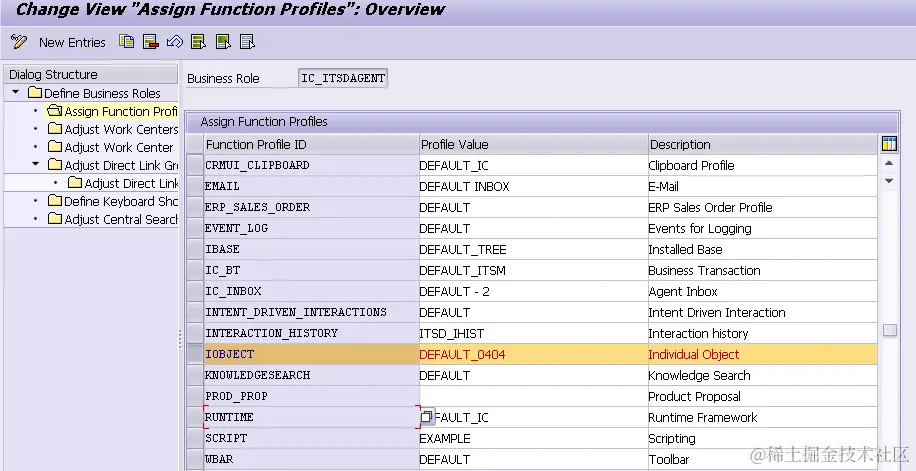Click the Knowledge Search description cell
Image resolution: width=916 pixels, height=471 pixels.
pyautogui.click(x=762, y=376)
